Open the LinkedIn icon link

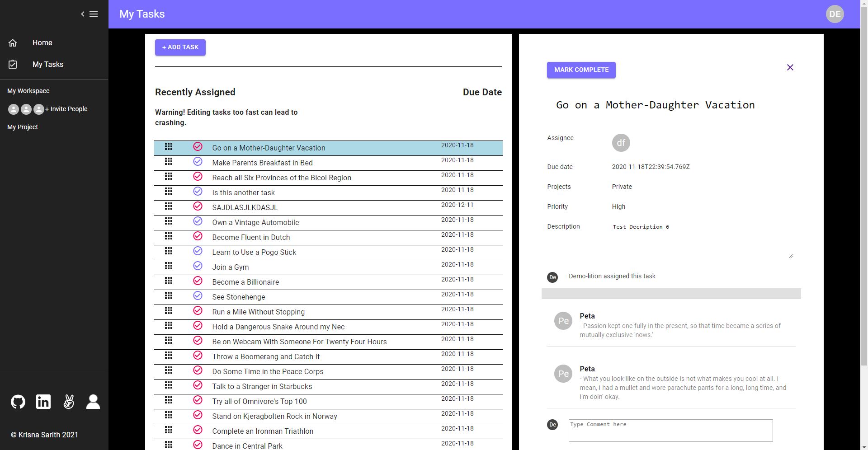43,402
